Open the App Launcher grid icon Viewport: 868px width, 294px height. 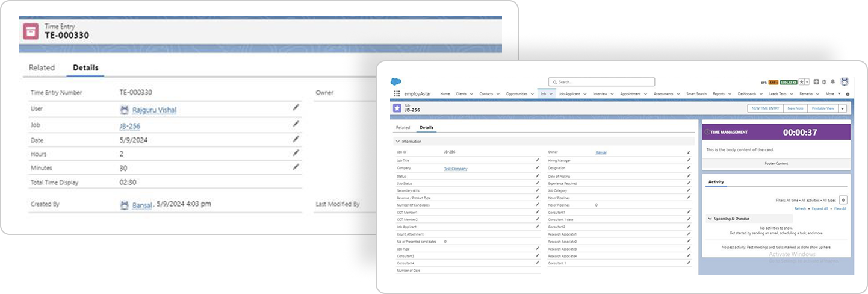[397, 94]
